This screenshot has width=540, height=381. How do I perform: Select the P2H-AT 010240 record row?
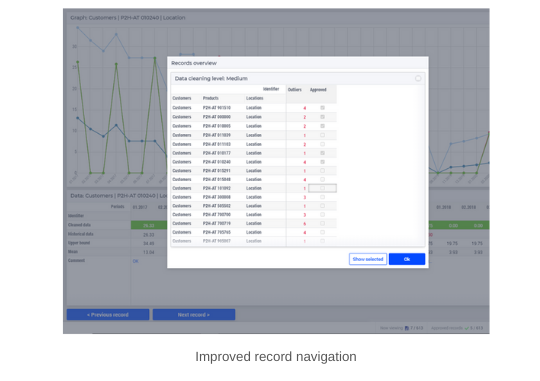click(254, 162)
